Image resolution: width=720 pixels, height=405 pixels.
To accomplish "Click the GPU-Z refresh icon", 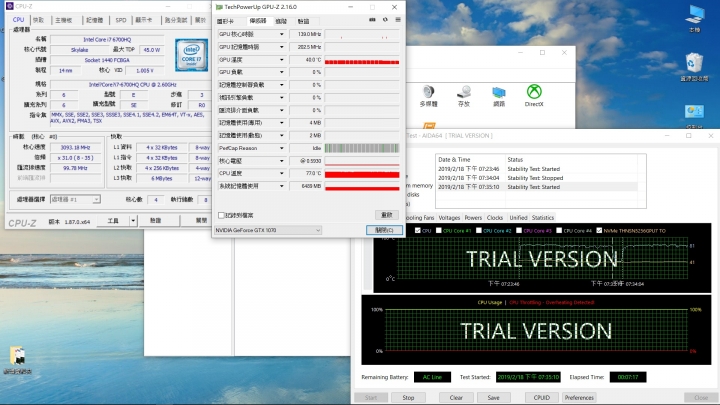I will click(x=385, y=20).
